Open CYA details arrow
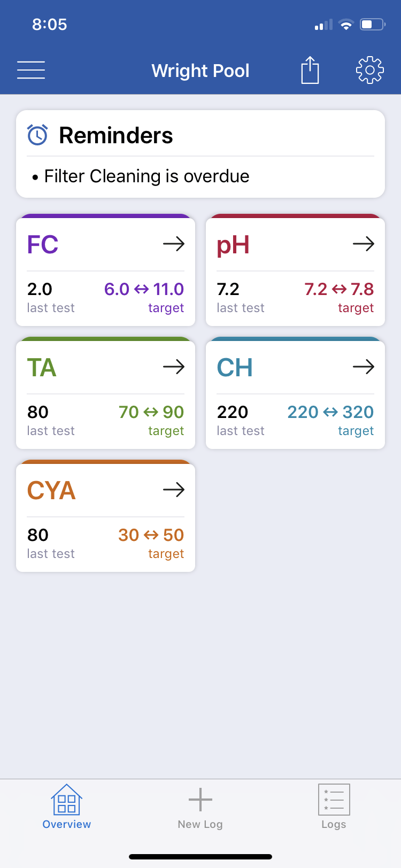Image resolution: width=401 pixels, height=868 pixels. point(174,490)
